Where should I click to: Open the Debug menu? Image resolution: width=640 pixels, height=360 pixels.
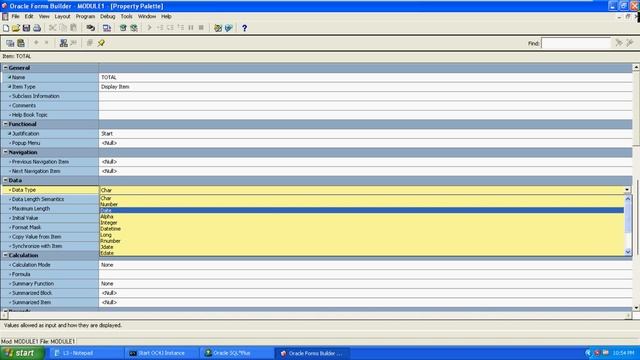point(108,16)
